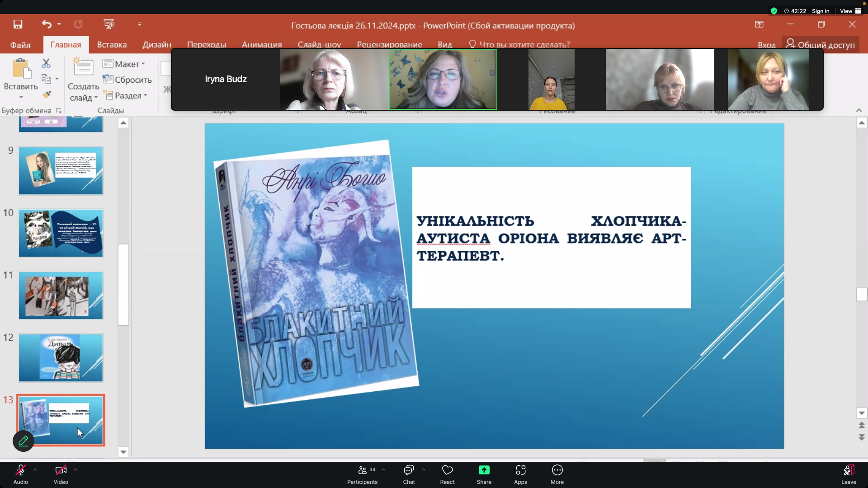Click the slide panel scrollbar thumb
868x488 pixels.
(123, 285)
